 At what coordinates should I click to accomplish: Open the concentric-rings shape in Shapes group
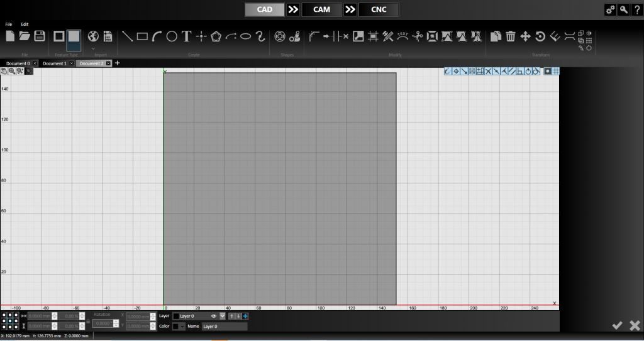click(x=280, y=36)
